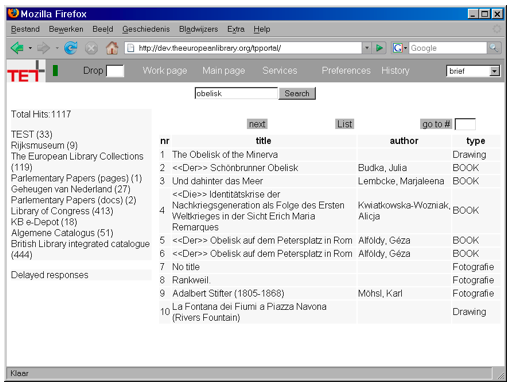Image resolution: width=511 pixels, height=388 pixels.
Task: Click author Budka, Julia
Action: coord(382,168)
